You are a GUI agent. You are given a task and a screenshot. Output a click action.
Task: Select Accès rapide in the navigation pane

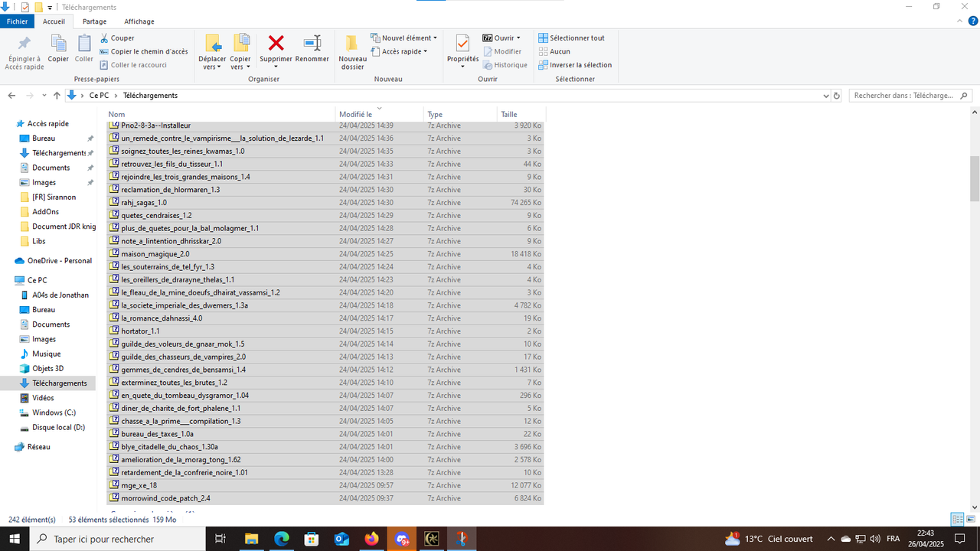(x=47, y=123)
